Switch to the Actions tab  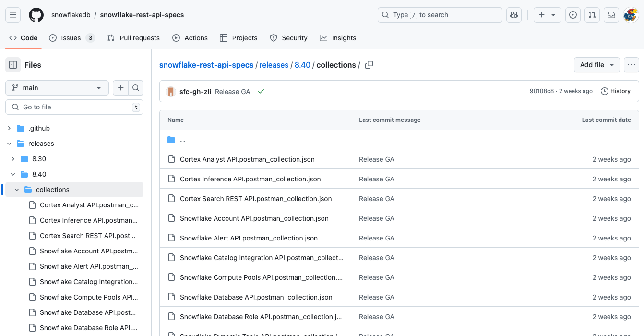[x=190, y=38]
